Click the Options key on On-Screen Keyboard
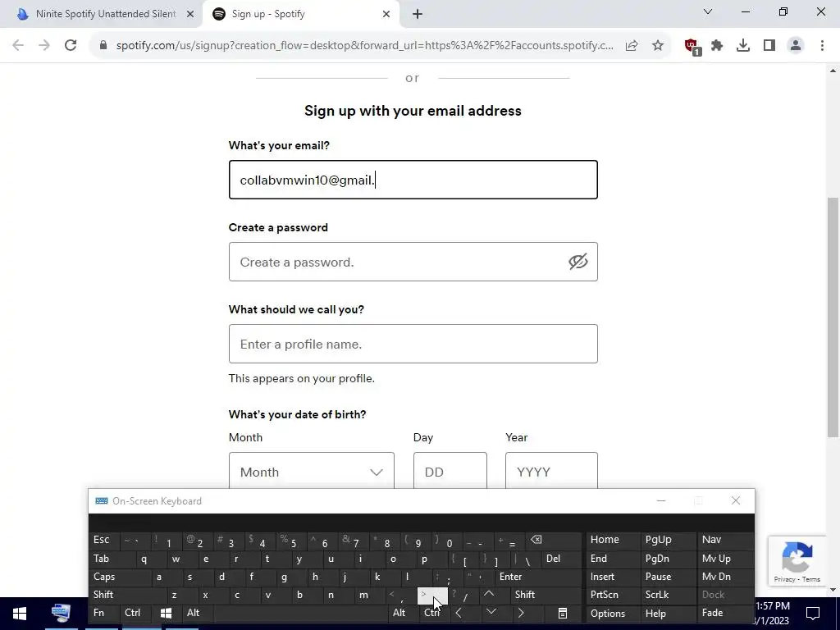Viewport: 840px width, 630px height. [x=613, y=613]
